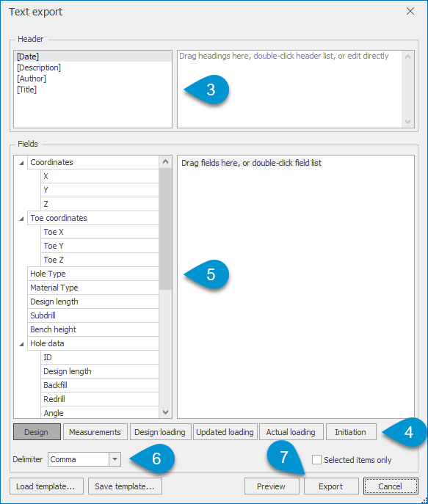The width and height of the screenshot is (428, 504).
Task: Click the Save template button
Action: [125, 486]
